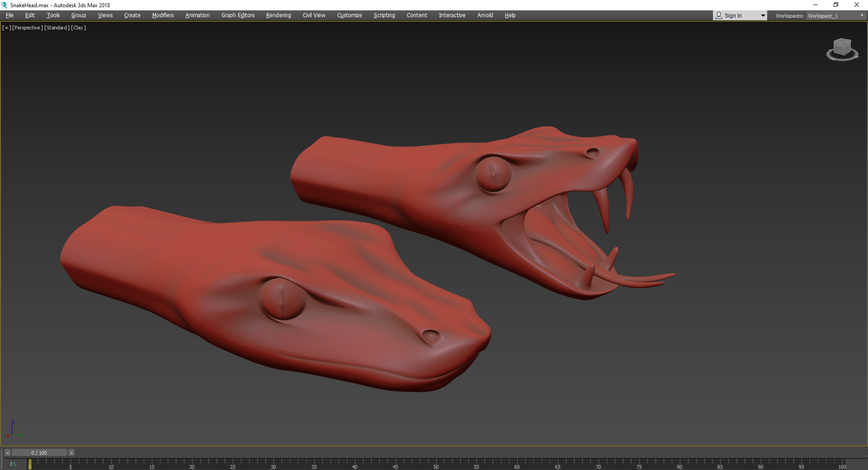Viewport: 868px width, 470px height.
Task: Click the Sign In user icon
Action: [719, 15]
